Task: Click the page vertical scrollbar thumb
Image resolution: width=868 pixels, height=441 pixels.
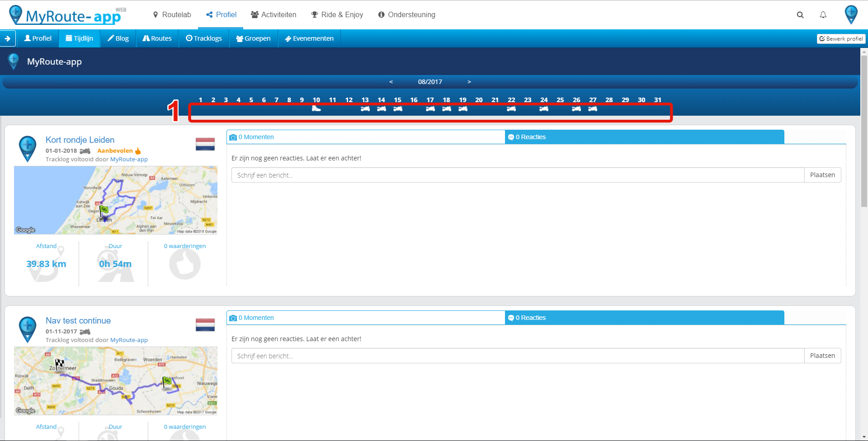Action: [x=864, y=131]
